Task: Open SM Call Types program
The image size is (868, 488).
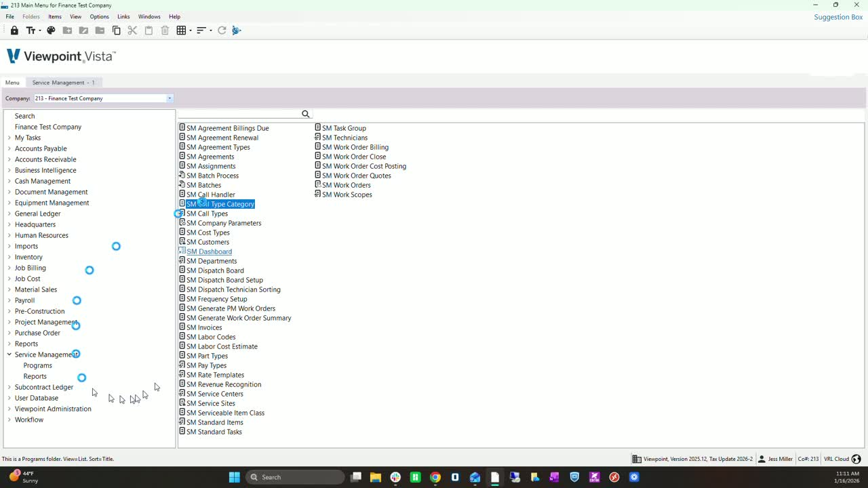Action: 207,213
